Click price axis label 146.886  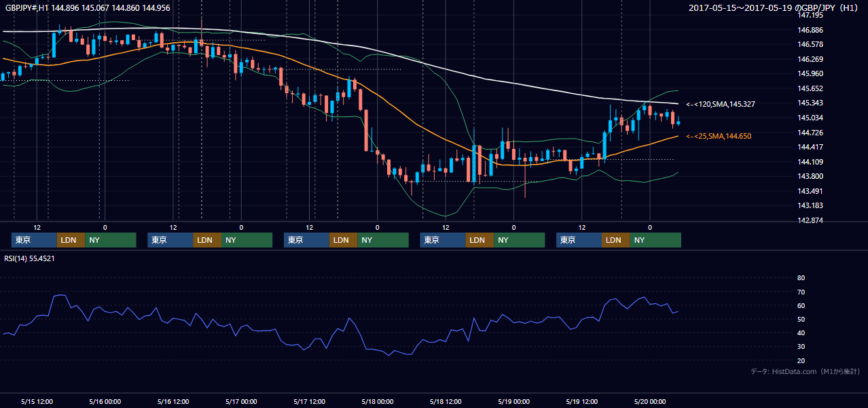pos(810,30)
